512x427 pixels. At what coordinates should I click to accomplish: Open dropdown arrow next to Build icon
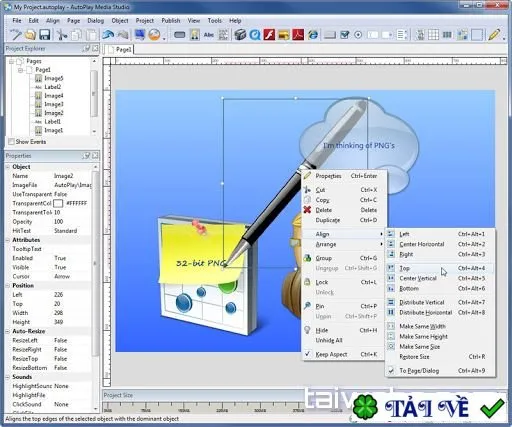coord(164,37)
